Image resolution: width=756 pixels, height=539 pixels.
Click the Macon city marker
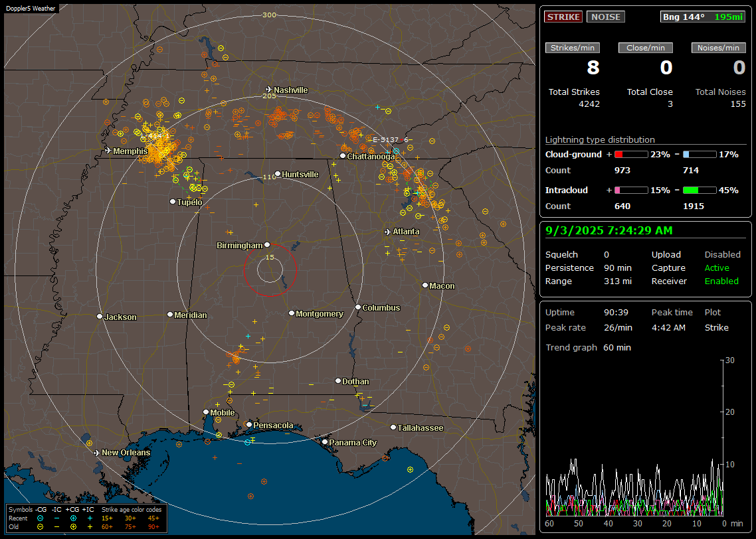425,285
